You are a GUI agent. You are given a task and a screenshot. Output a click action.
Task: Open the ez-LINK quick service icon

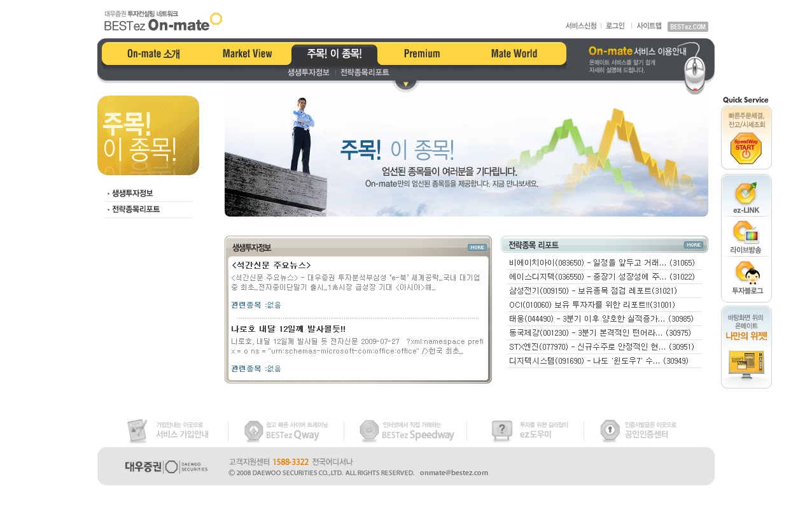[x=746, y=197]
